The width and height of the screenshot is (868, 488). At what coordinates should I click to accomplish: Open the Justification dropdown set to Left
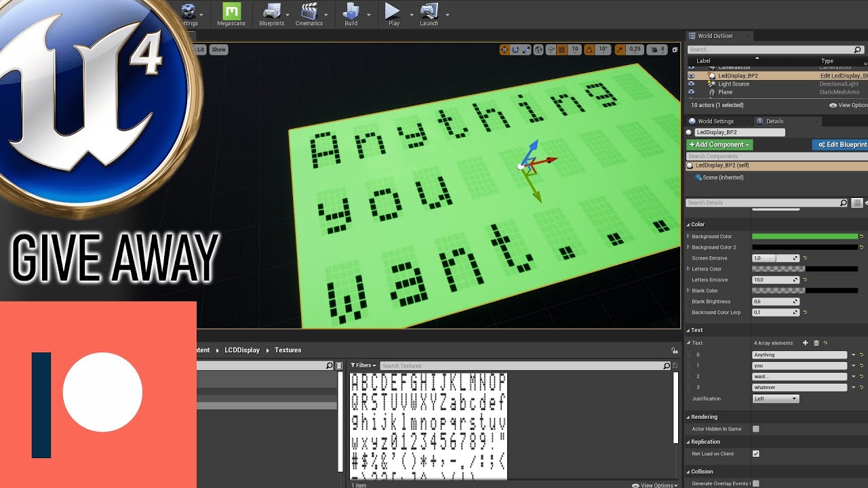pyautogui.click(x=776, y=399)
